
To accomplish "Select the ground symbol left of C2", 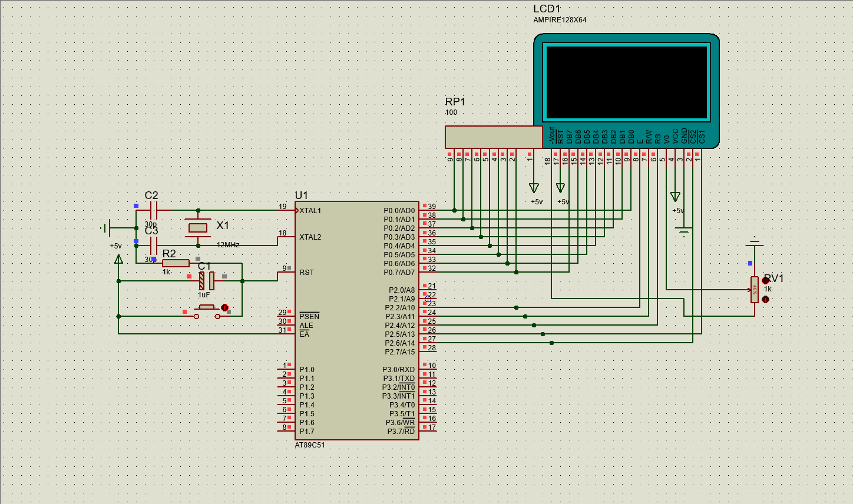I will pos(105,227).
